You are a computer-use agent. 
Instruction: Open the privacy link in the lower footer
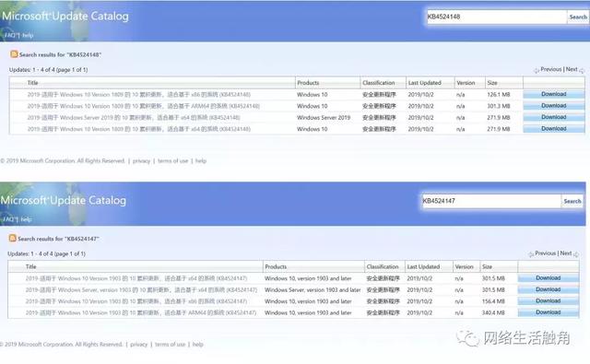tap(139, 345)
